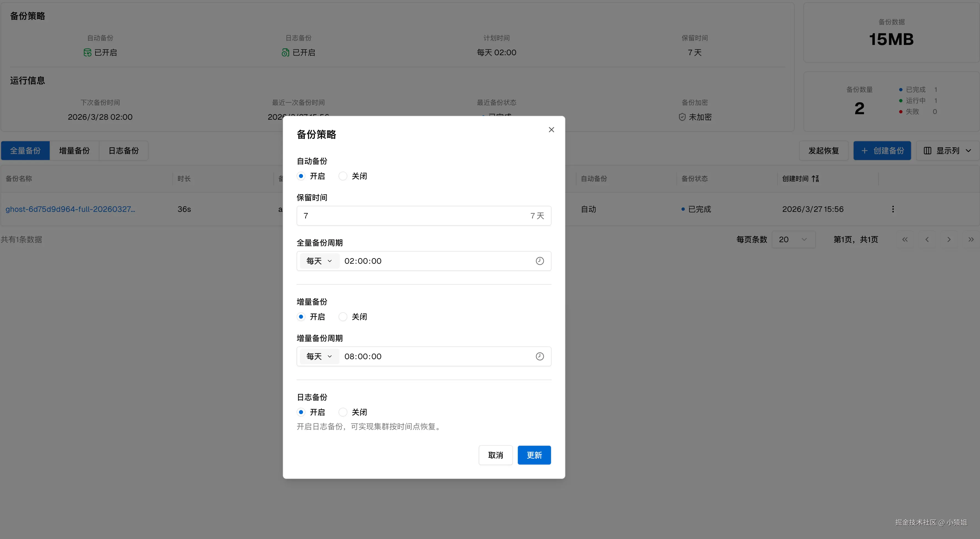
Task: Go to previous page arrow
Action: coord(927,240)
